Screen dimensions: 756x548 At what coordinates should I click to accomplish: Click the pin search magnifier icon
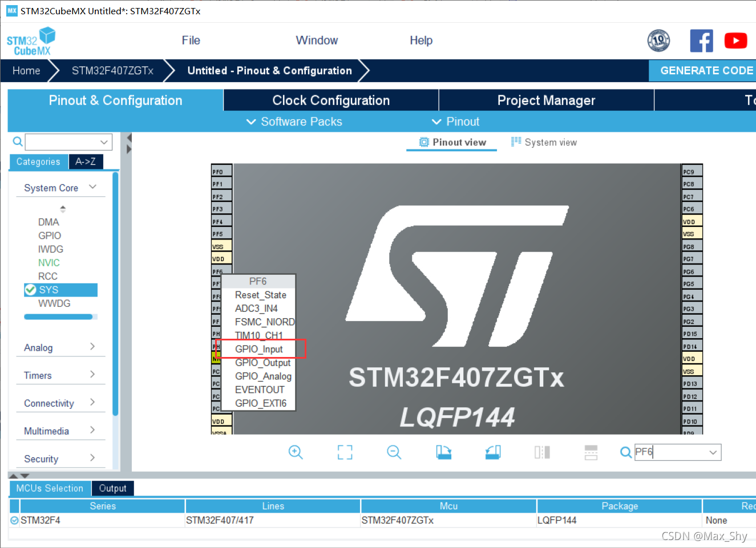pos(626,452)
